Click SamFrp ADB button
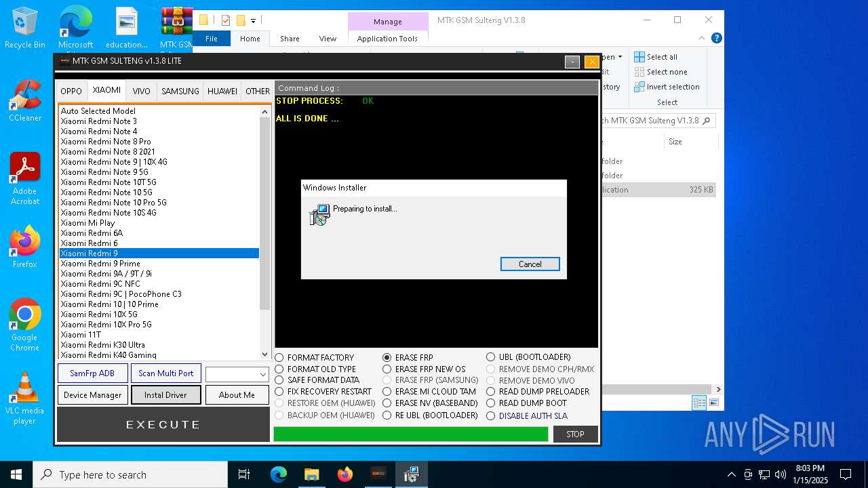 tap(92, 373)
